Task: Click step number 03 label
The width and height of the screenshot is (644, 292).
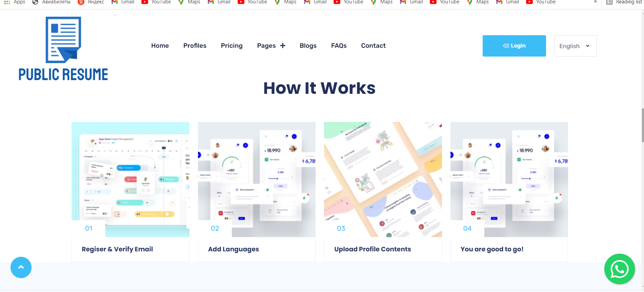Action: (341, 229)
